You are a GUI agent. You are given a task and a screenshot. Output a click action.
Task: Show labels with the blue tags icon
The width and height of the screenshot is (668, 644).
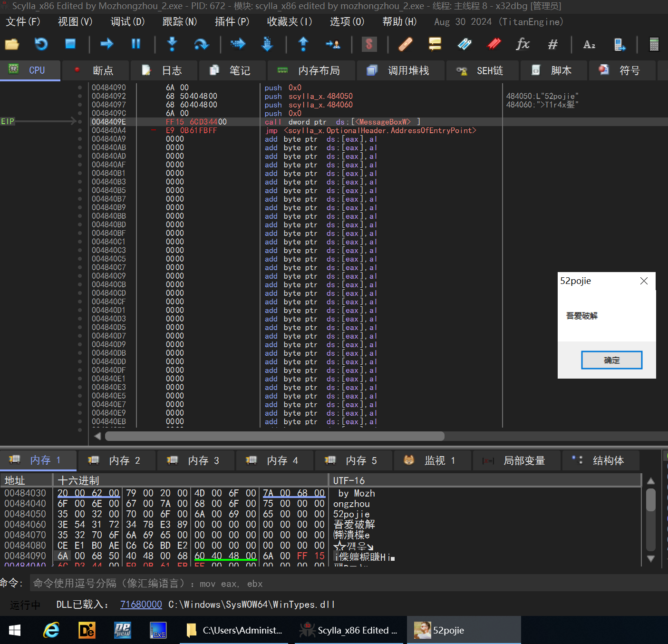pos(465,44)
